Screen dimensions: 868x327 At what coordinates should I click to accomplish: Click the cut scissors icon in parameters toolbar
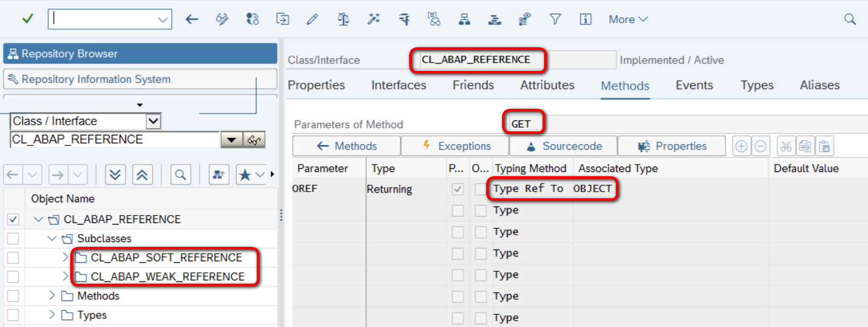786,146
